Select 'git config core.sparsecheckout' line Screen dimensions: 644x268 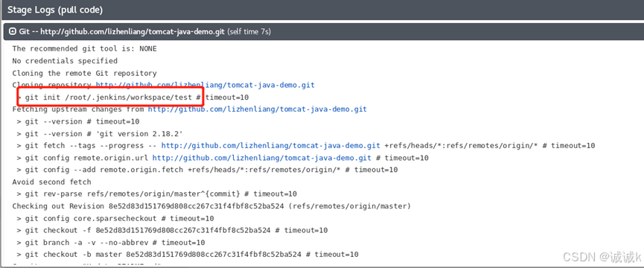[115, 218]
